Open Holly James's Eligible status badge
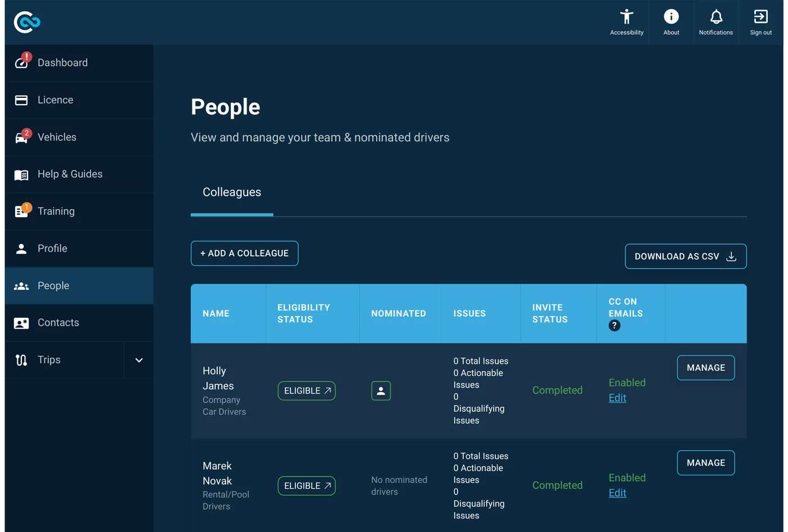 tap(307, 391)
